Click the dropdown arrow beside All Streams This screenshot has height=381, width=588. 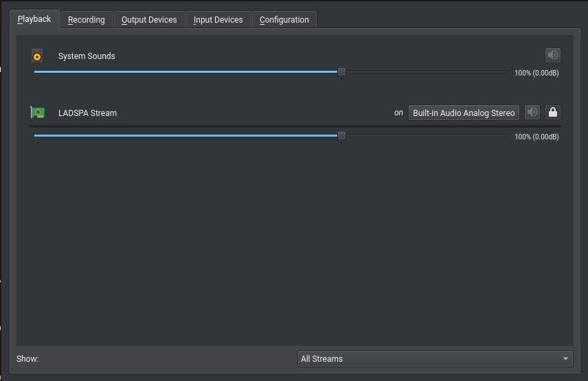565,359
